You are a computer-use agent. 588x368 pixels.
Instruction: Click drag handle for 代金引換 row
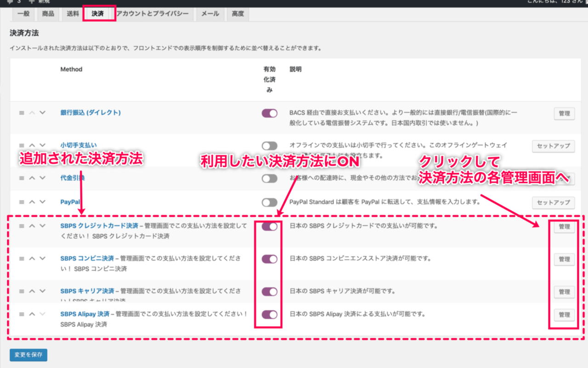pos(22,178)
